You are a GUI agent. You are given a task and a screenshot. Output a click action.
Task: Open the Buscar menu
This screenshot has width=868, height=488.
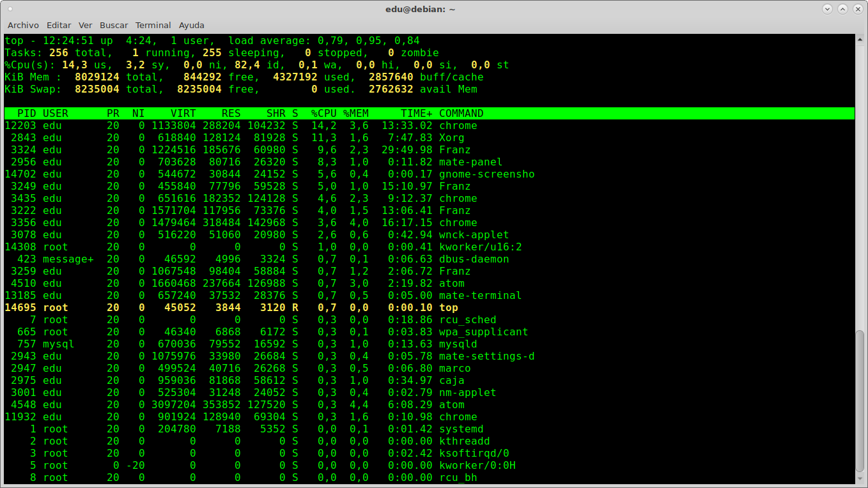coord(114,25)
